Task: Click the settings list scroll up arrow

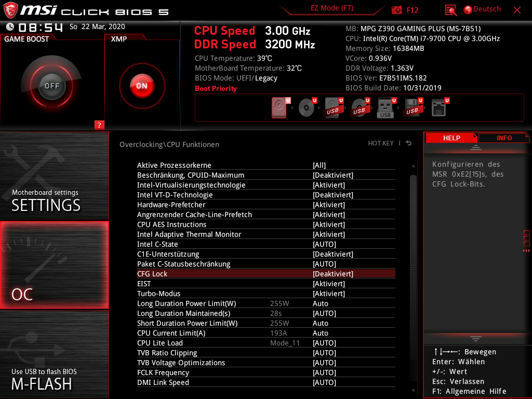Action: pos(413,166)
